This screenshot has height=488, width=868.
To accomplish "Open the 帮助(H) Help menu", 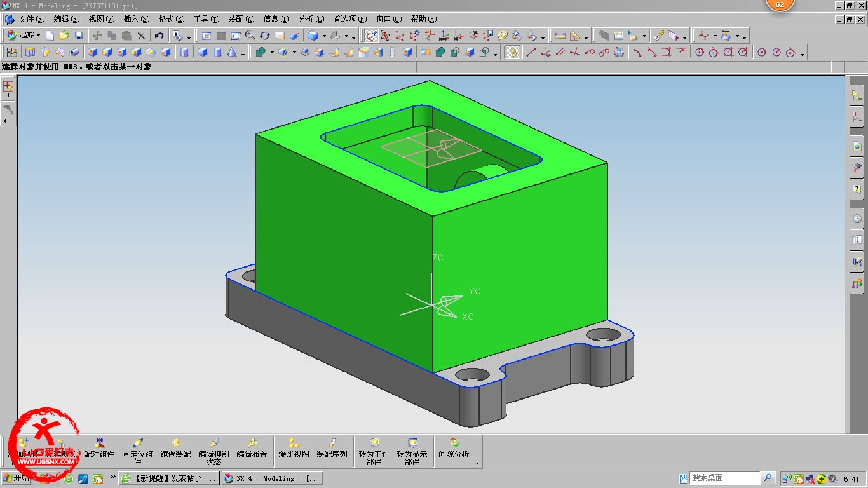I will [x=424, y=19].
